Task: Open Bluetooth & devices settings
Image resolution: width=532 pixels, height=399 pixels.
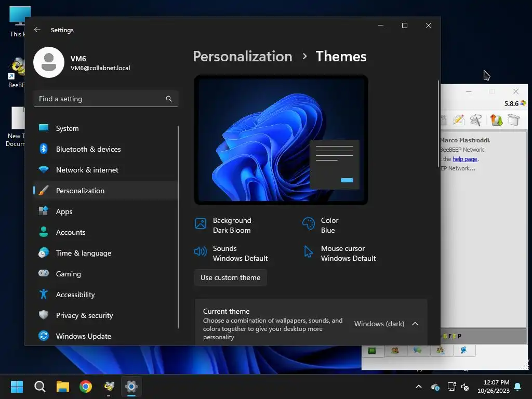Action: click(x=106, y=149)
